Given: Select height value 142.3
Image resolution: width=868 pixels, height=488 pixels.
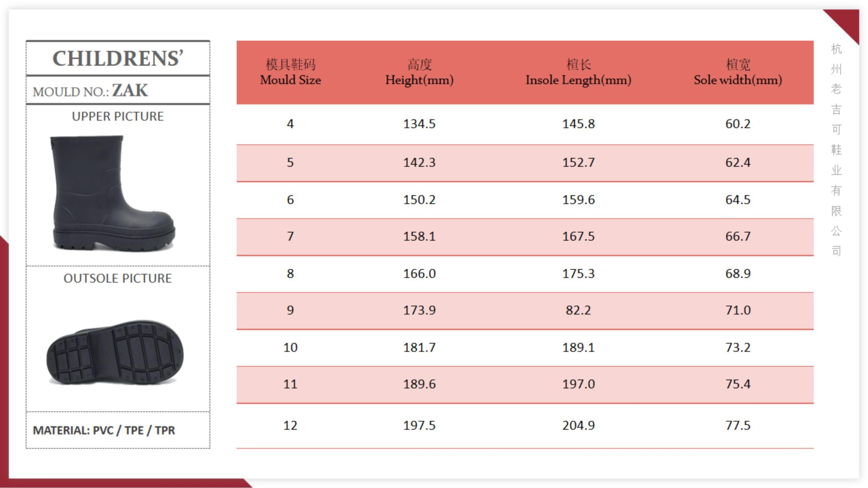Looking at the screenshot, I should [419, 162].
